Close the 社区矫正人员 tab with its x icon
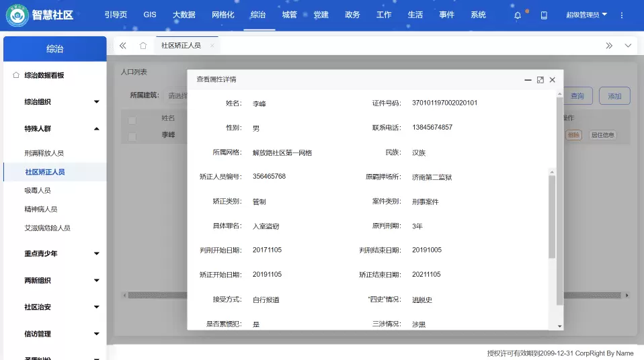The height and width of the screenshot is (360, 644). pyautogui.click(x=212, y=46)
